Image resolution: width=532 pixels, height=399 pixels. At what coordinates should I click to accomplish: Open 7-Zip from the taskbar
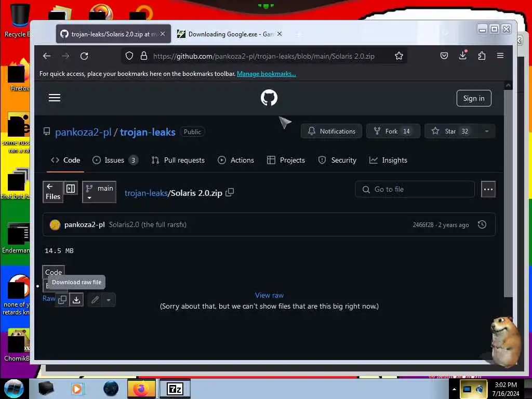[175, 389]
